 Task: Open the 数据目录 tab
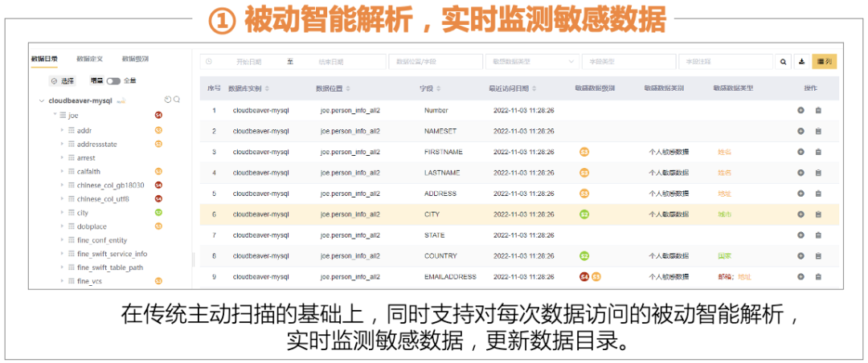tap(43, 59)
